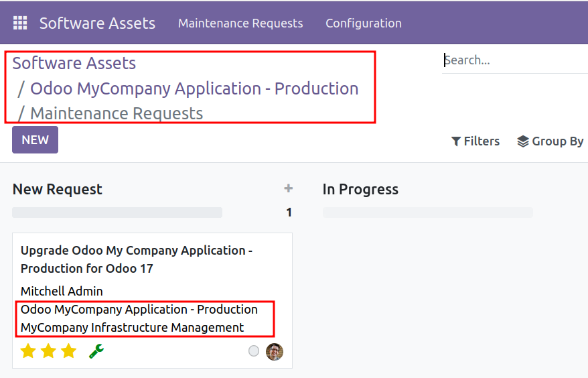Open the apps grid menu icon

(x=20, y=23)
